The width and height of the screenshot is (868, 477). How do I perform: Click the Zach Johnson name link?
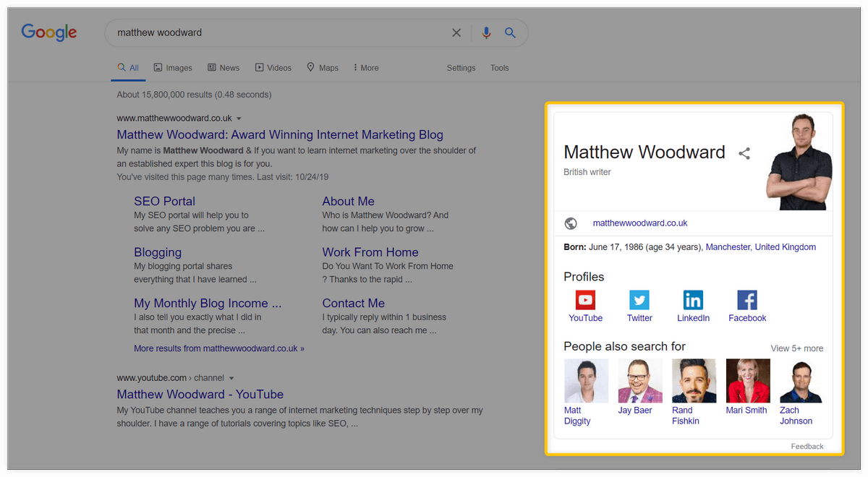click(x=796, y=416)
